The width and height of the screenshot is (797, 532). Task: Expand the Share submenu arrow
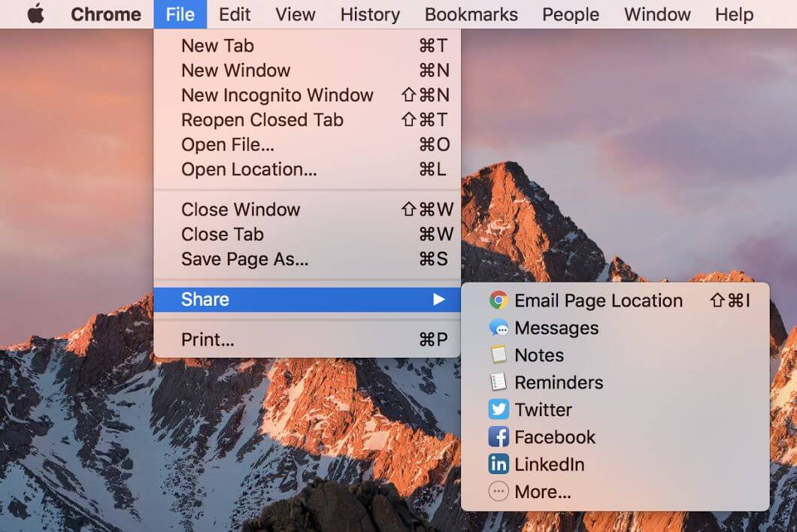click(439, 300)
